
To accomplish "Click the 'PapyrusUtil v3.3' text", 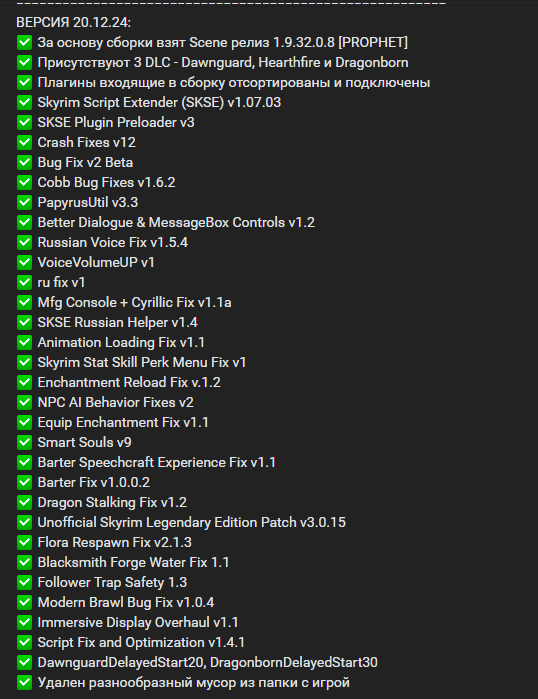I will [88, 202].
